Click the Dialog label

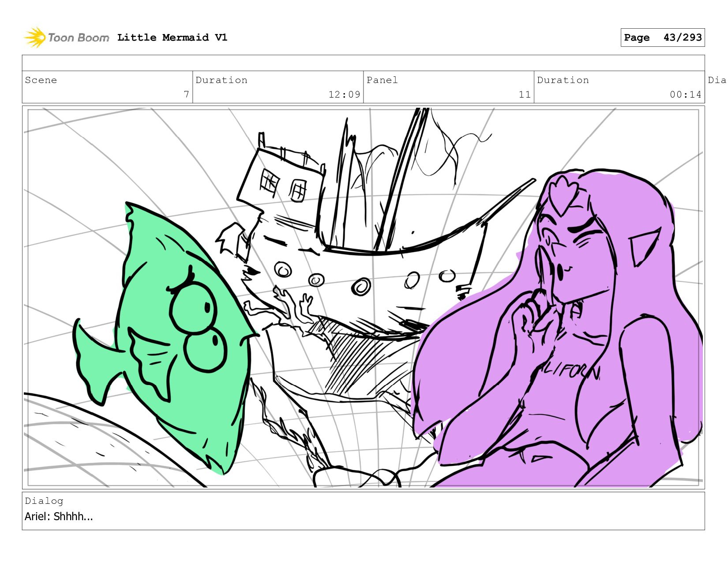[44, 501]
